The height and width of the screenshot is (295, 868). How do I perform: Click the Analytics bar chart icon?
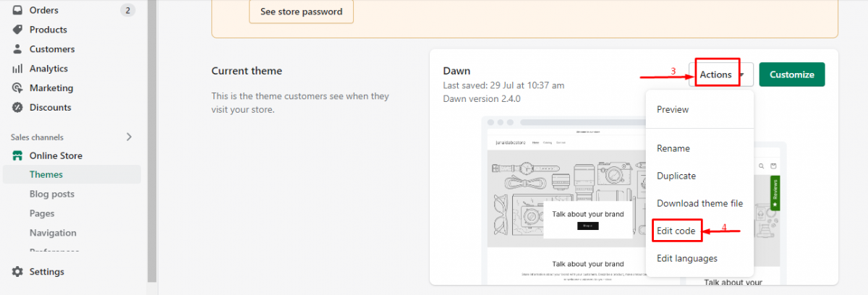pos(17,69)
